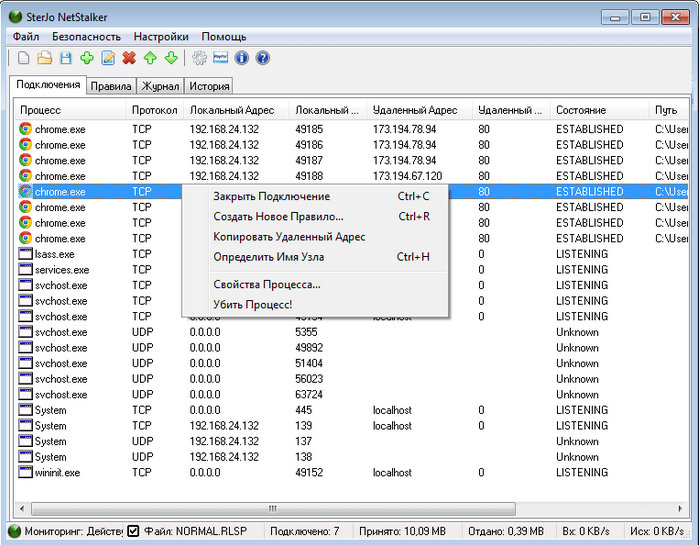Switch to the Журнал tab
The width and height of the screenshot is (700, 545).
click(160, 86)
